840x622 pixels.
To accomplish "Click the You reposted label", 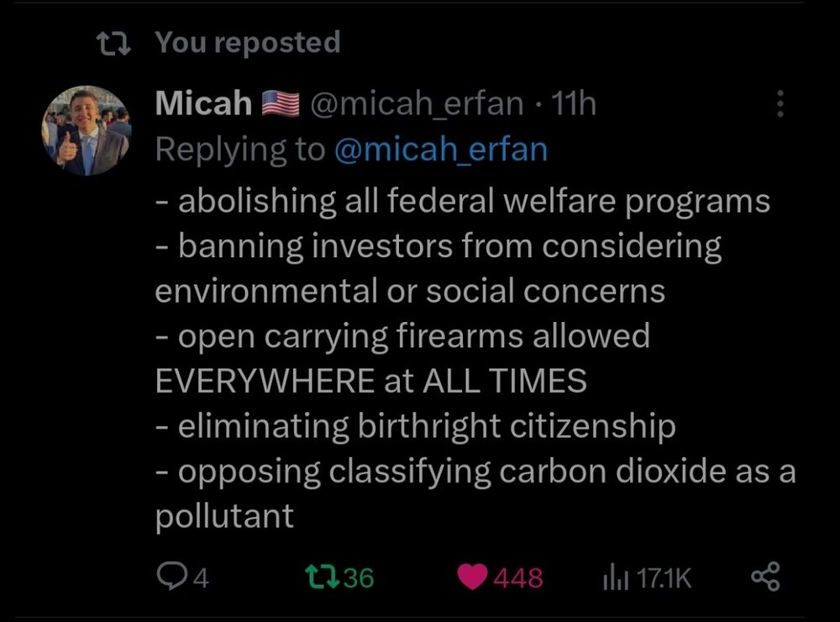I will tap(248, 42).
